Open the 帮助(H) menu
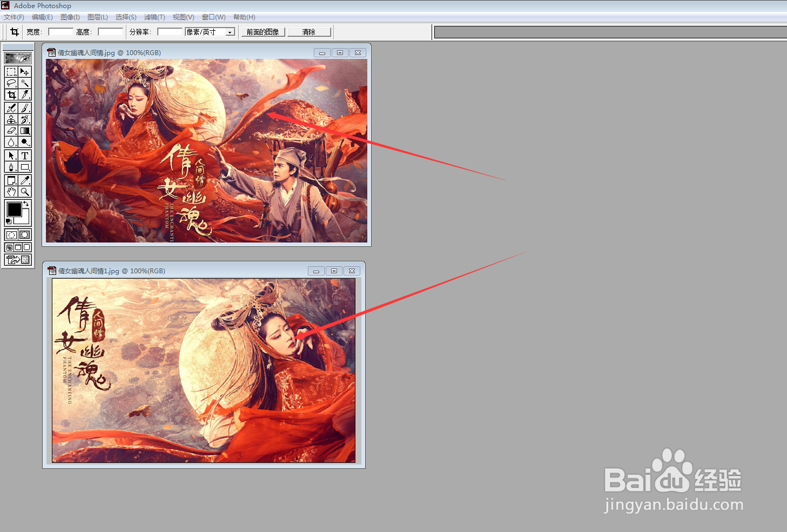Image resolution: width=787 pixels, height=532 pixels. [244, 17]
